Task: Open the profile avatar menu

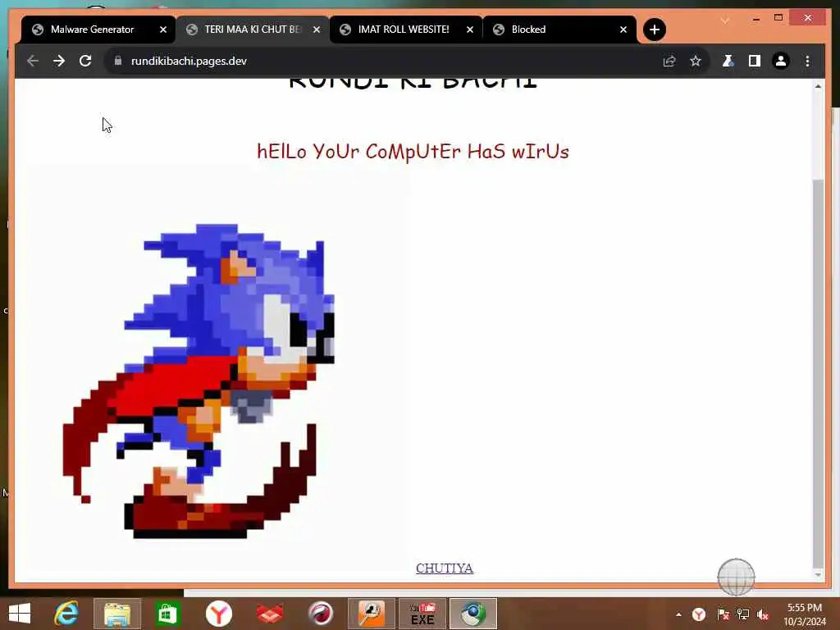Action: click(781, 61)
